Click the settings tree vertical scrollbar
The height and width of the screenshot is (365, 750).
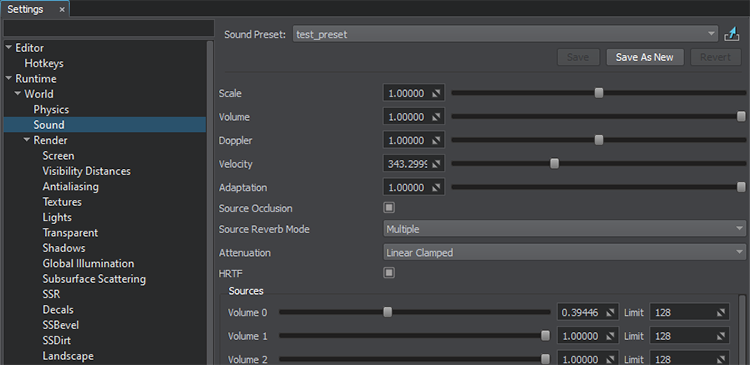pos(210,203)
